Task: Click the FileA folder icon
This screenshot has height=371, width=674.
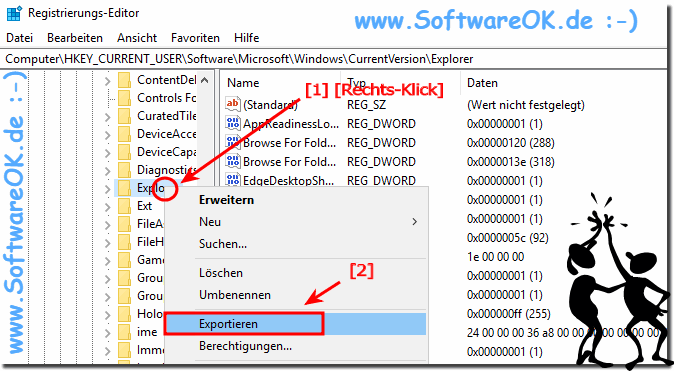Action: tap(125, 224)
